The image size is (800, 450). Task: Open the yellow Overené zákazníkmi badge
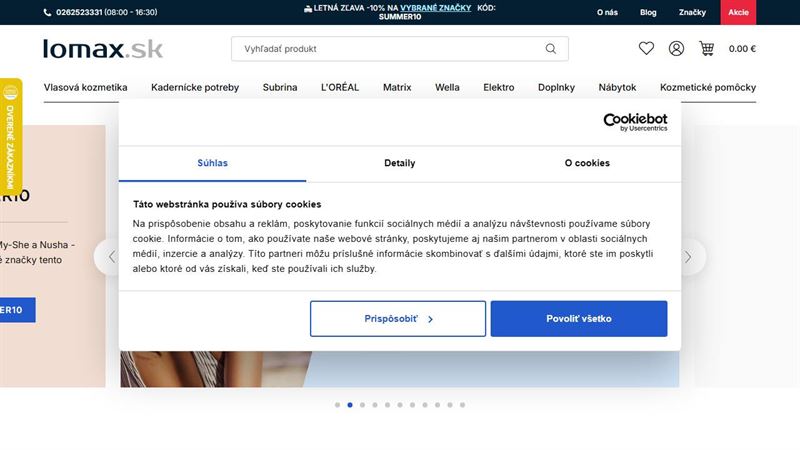click(x=11, y=137)
